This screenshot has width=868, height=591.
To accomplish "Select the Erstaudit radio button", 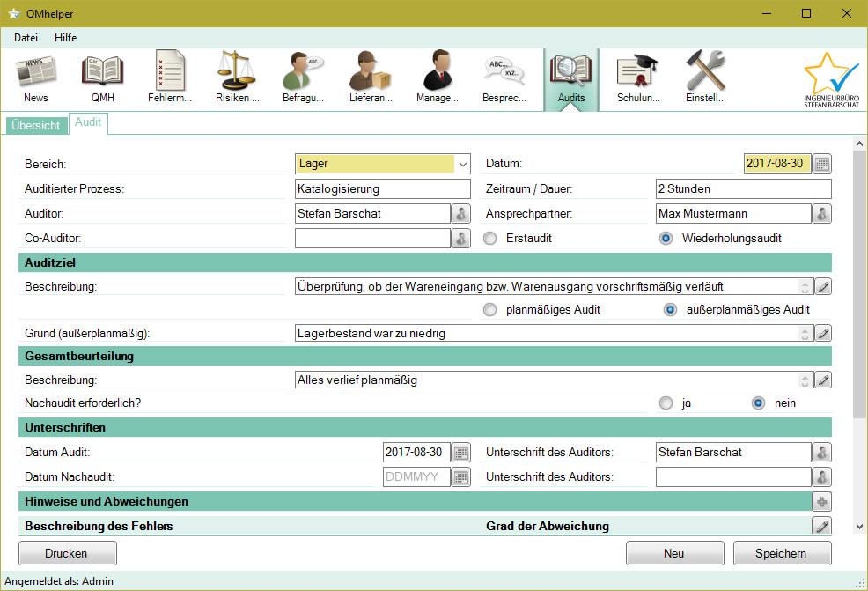I will [489, 238].
